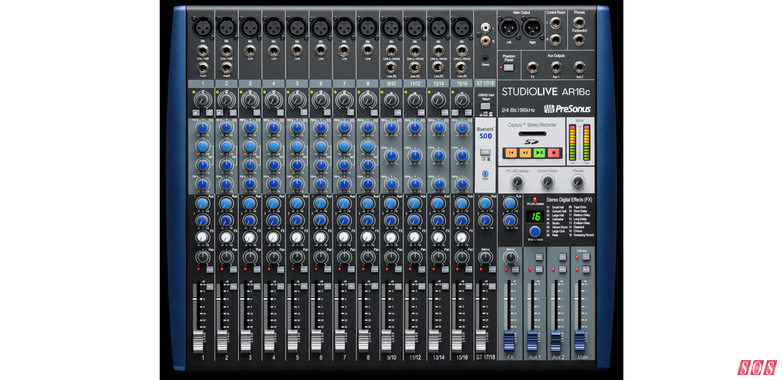
Task: Click the channel 9/10 gain knob
Action: pos(391,100)
